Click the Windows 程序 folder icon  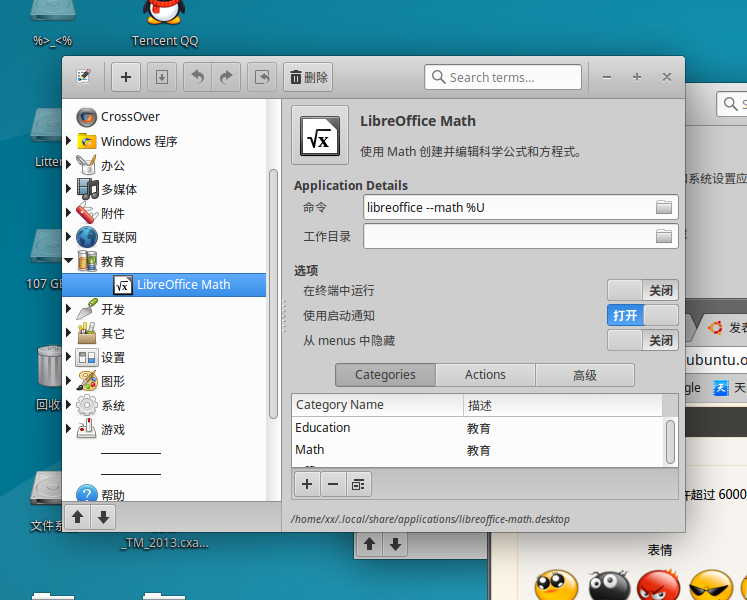(87, 141)
